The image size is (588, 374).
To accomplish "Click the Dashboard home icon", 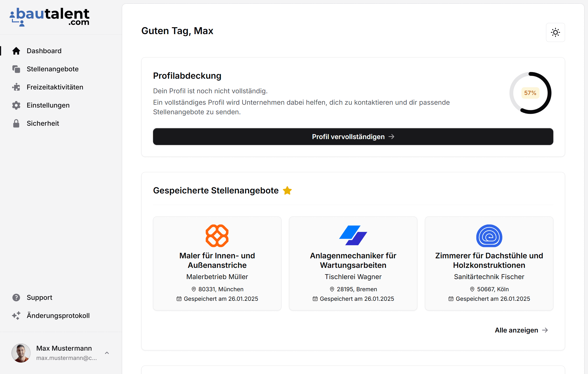I will 16,51.
